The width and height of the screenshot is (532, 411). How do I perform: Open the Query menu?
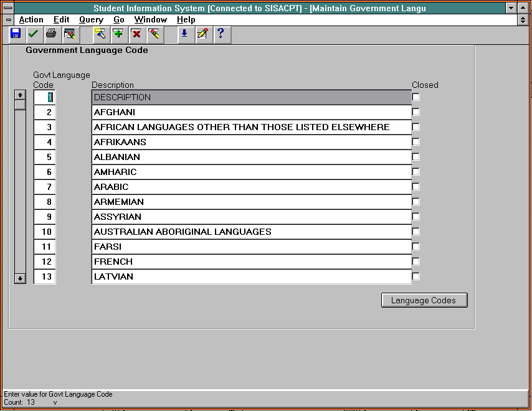click(x=91, y=20)
